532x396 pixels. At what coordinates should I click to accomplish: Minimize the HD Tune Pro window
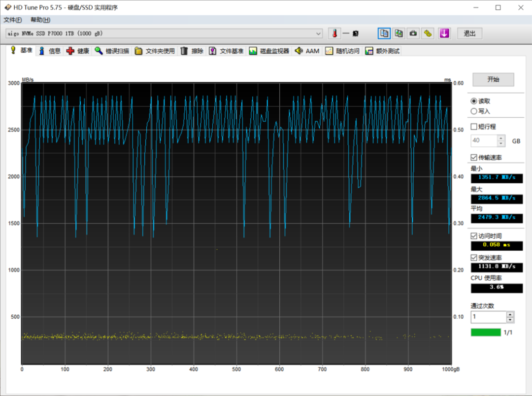tap(476, 7)
